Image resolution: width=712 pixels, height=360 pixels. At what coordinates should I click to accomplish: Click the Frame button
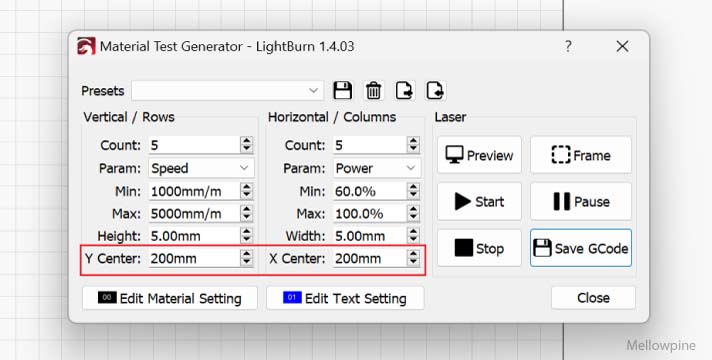point(581,155)
